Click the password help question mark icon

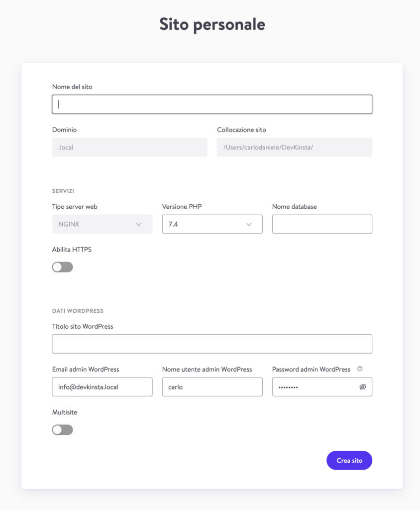tap(360, 369)
